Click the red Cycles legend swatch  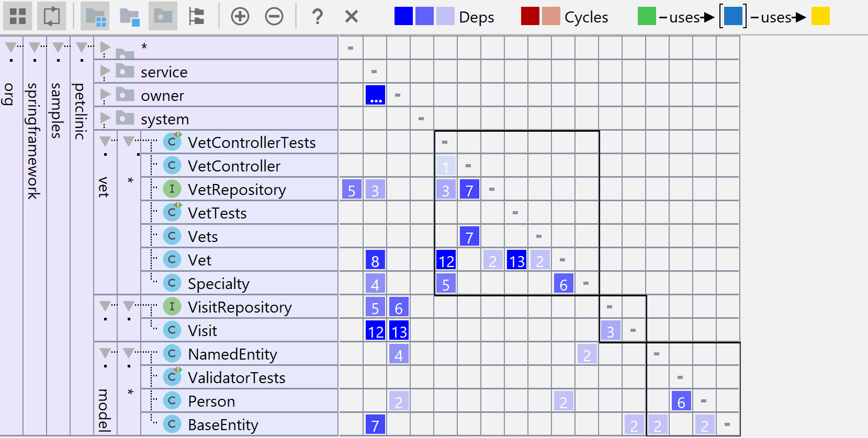point(530,16)
